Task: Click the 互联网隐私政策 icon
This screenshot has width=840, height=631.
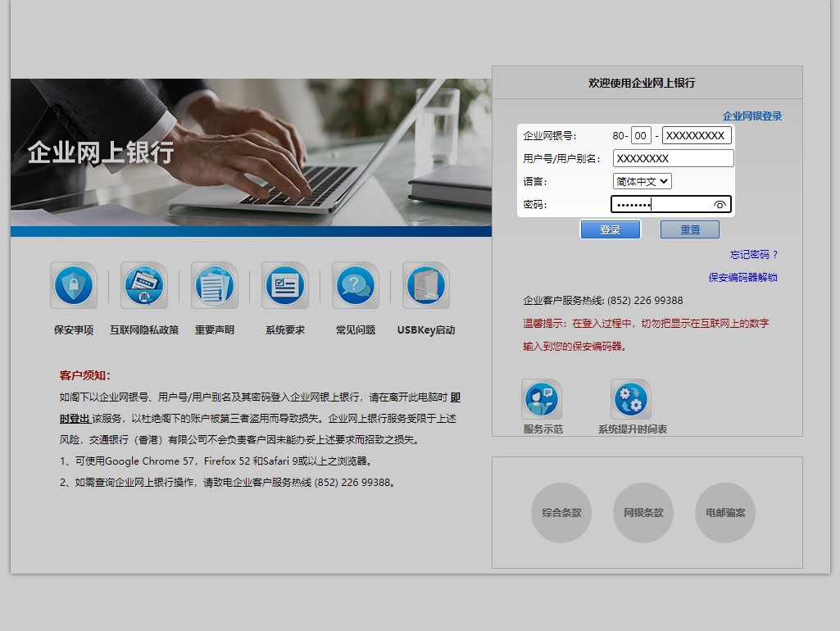Action: [144, 286]
